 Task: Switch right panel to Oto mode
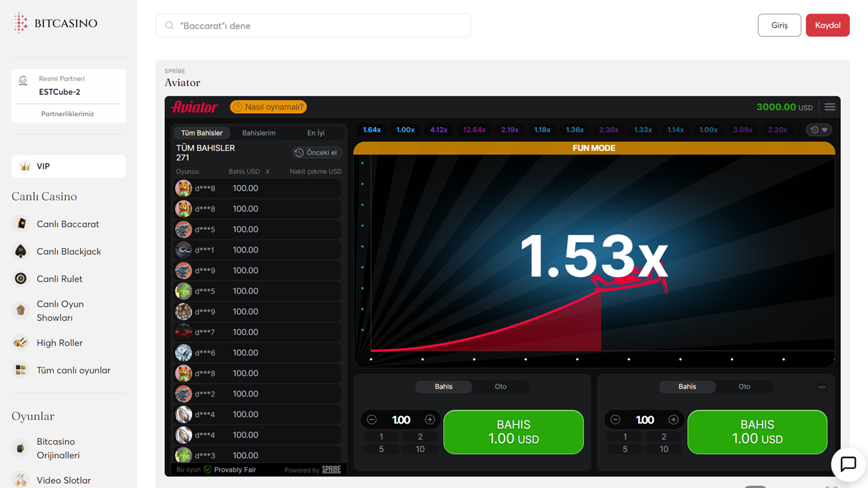pos(744,386)
